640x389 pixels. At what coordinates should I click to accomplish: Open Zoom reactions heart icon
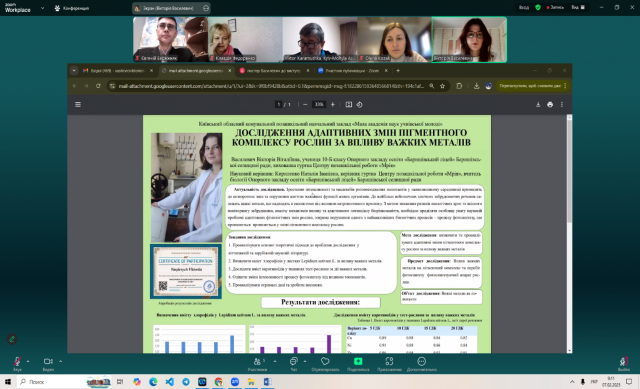[325, 361]
